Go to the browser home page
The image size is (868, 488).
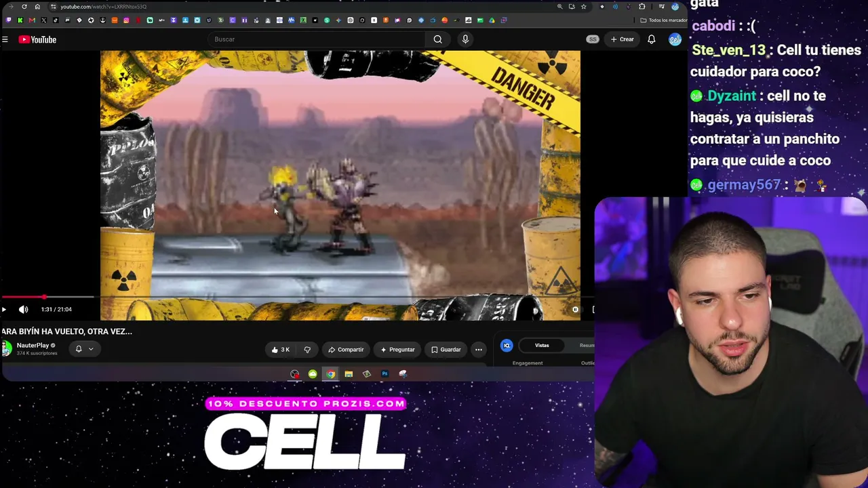(37, 7)
